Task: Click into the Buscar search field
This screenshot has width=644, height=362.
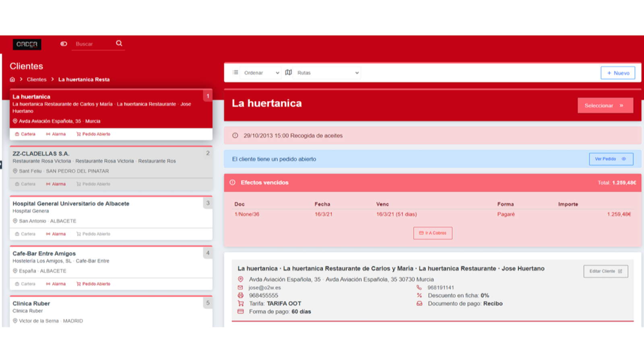Action: (93, 44)
